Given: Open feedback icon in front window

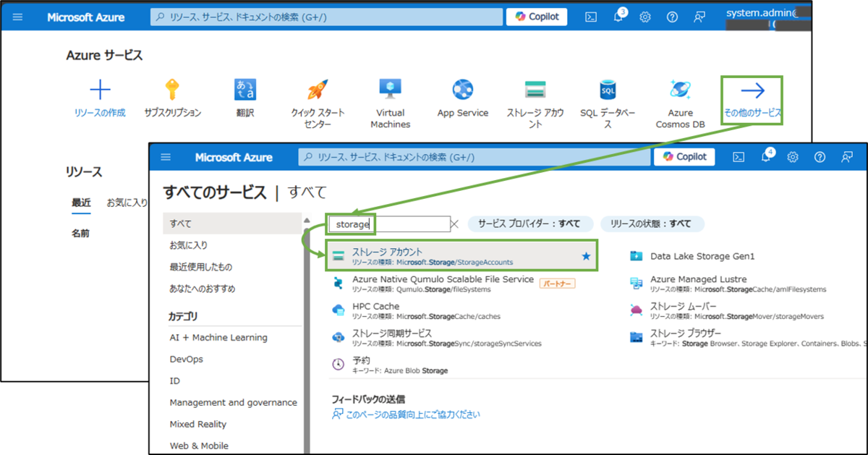Looking at the screenshot, I should point(847,157).
